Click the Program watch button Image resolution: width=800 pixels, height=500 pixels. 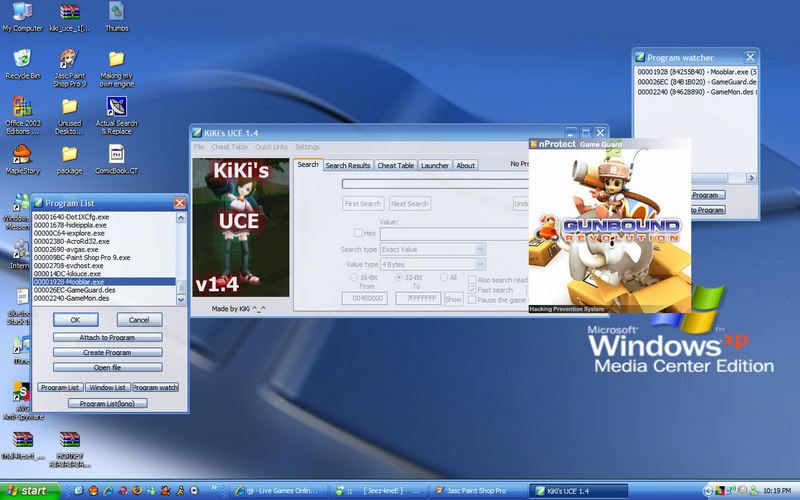(155, 387)
